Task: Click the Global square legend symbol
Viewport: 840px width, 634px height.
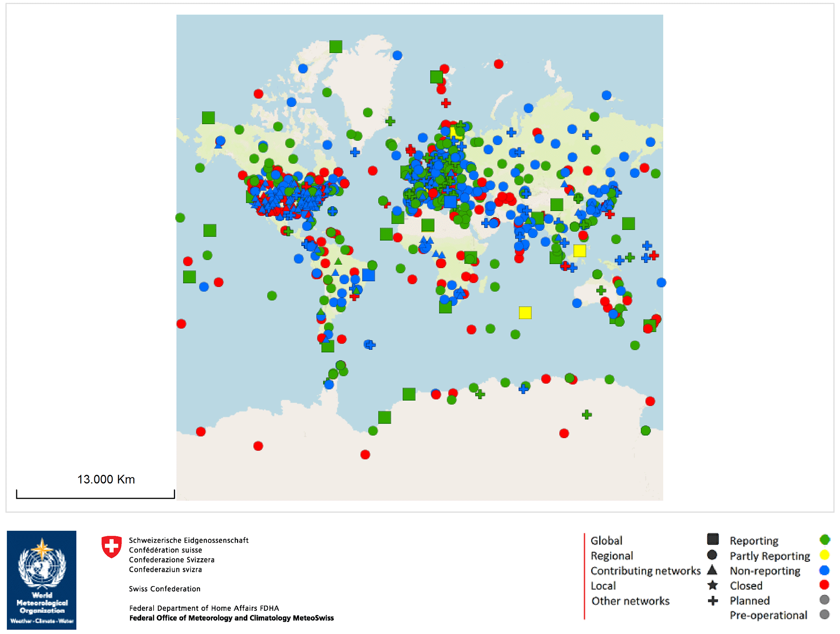Action: click(713, 539)
